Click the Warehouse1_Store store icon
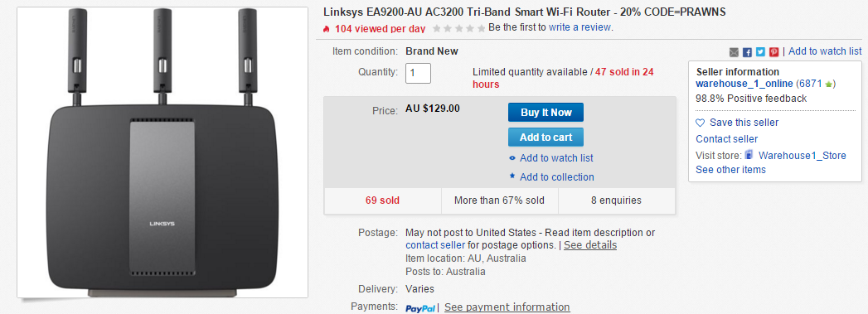This screenshot has height=314, width=868. [749, 155]
